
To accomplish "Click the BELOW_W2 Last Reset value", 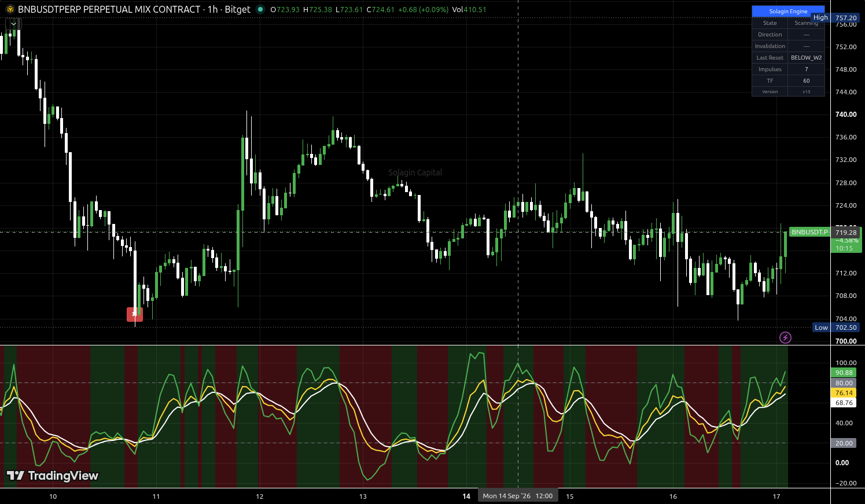I will [x=806, y=58].
